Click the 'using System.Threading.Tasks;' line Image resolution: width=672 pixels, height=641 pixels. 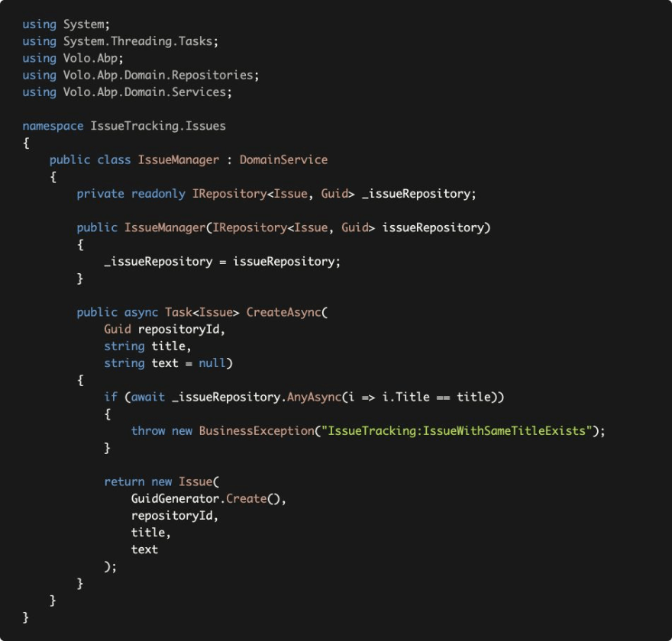point(121,41)
